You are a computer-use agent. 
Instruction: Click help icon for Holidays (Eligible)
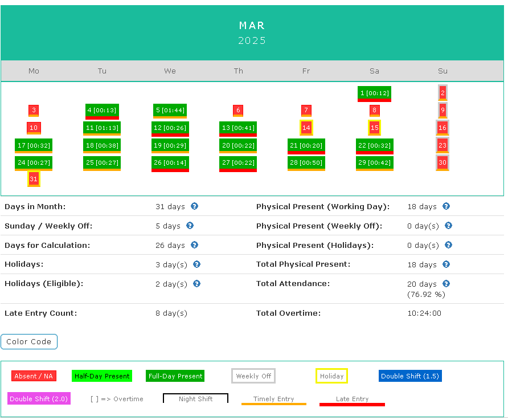pos(196,284)
